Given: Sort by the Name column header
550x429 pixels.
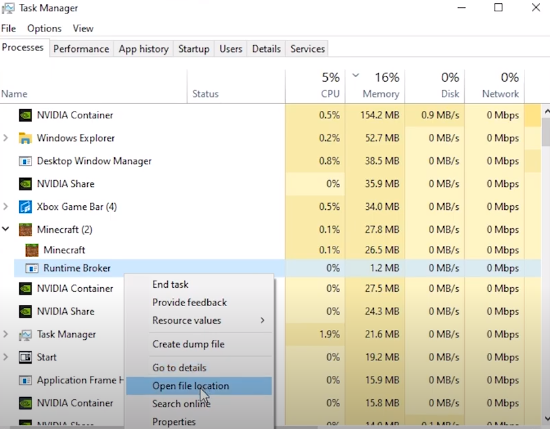Looking at the screenshot, I should coord(94,86).
